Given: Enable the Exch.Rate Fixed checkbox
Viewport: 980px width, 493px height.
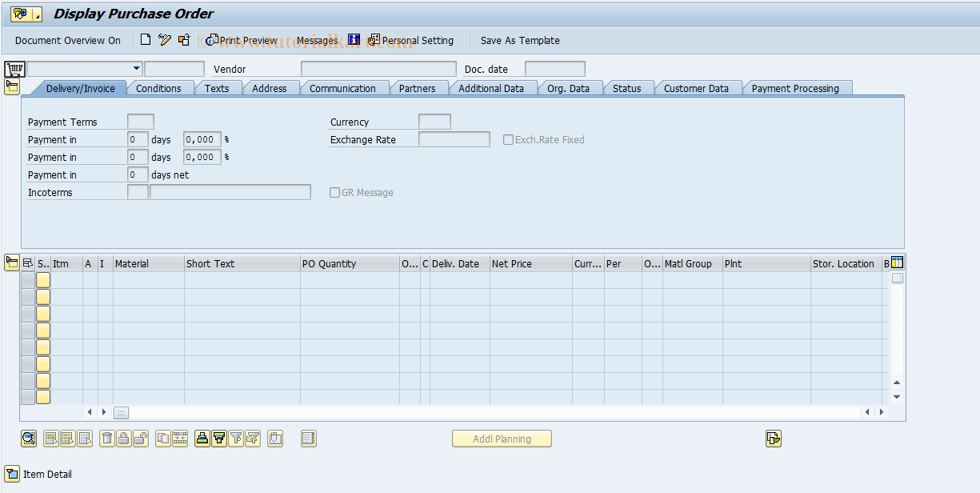Looking at the screenshot, I should pos(509,139).
